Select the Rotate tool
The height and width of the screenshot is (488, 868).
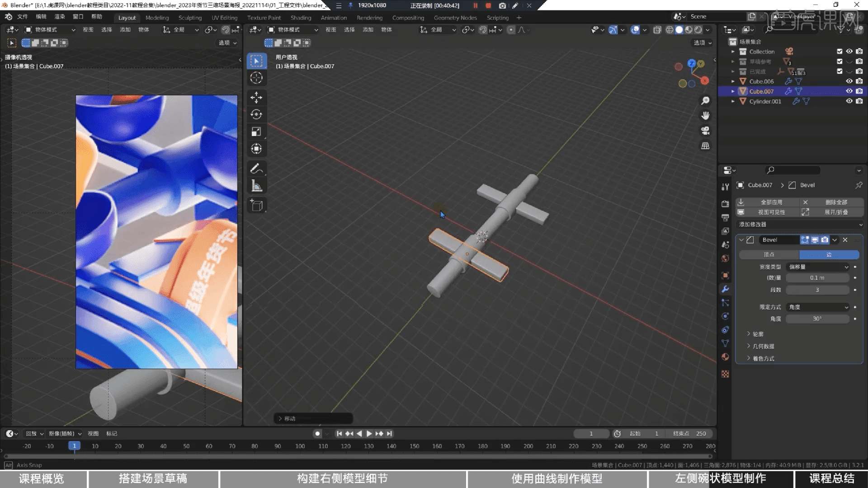256,114
